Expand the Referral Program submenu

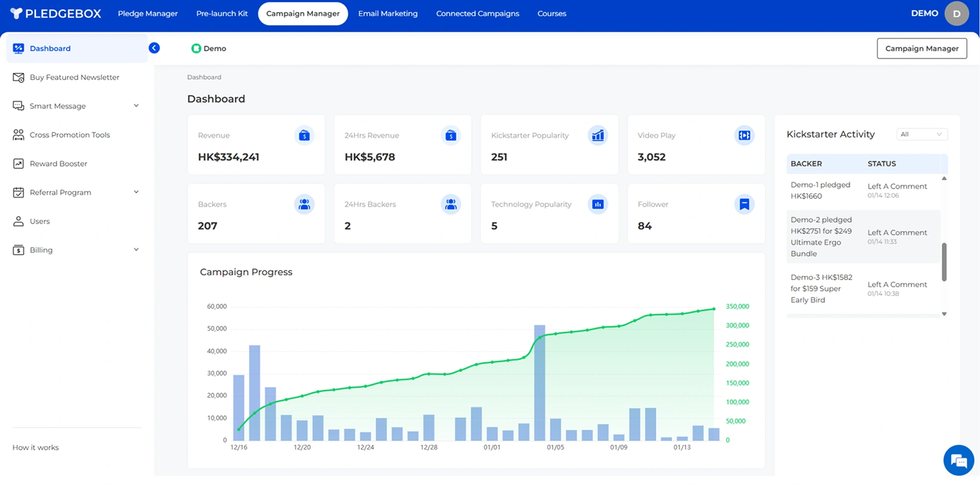pos(136,192)
